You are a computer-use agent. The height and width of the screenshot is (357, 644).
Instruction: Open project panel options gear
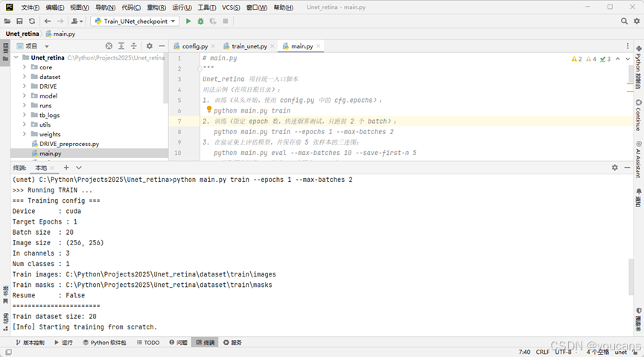pos(150,46)
